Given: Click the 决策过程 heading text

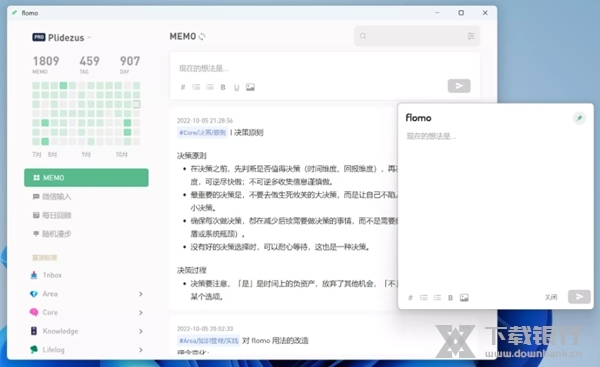Looking at the screenshot, I should [192, 270].
